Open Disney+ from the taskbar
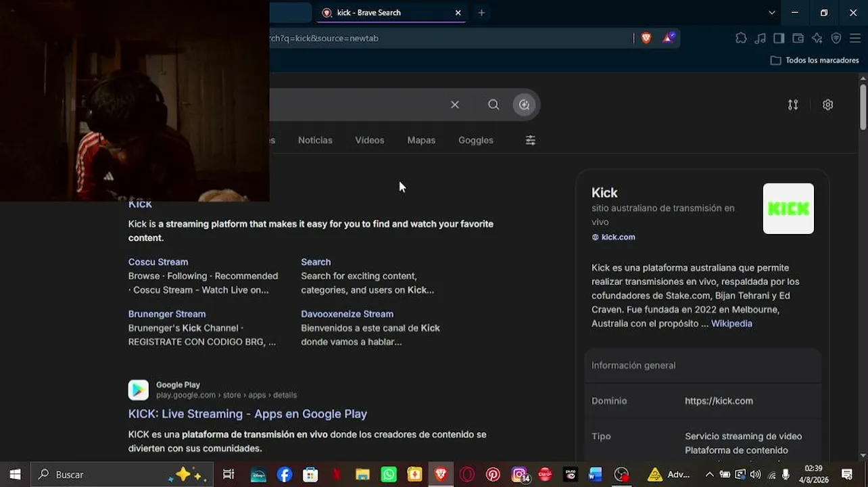This screenshot has height=487, width=868. point(258,475)
